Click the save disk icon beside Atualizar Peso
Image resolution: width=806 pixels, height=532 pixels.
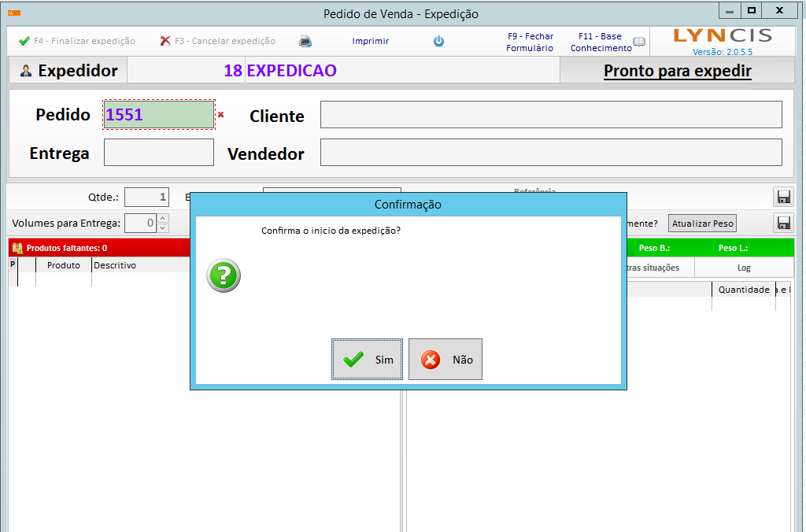[784, 223]
